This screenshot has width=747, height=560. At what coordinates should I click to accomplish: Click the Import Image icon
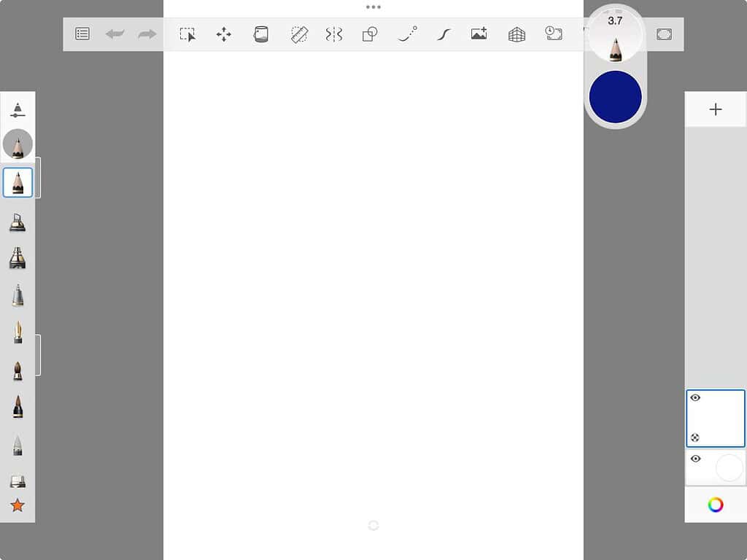[x=479, y=34]
